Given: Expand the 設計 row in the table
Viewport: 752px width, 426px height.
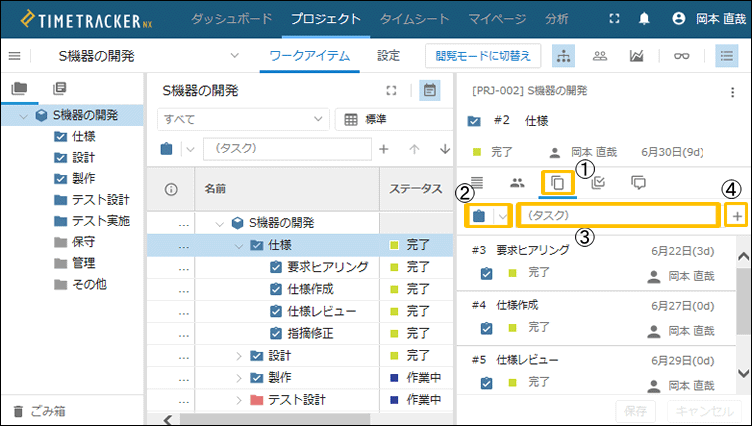Looking at the screenshot, I should (x=239, y=356).
